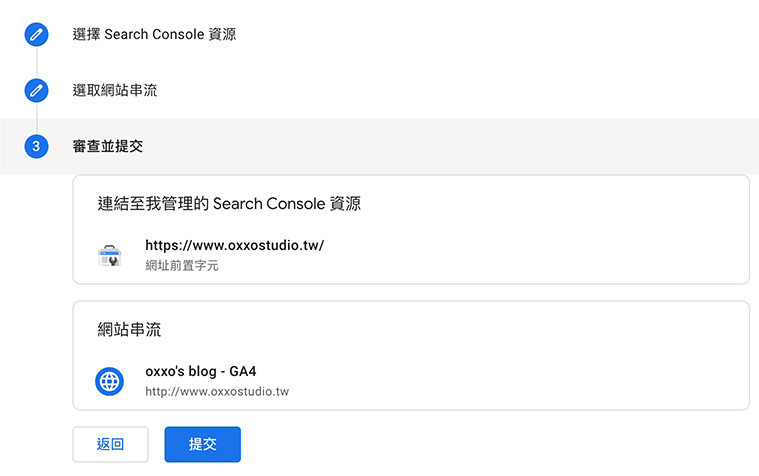Go back with the 返回 button
Viewport: 759px width, 476px height.
(110, 444)
